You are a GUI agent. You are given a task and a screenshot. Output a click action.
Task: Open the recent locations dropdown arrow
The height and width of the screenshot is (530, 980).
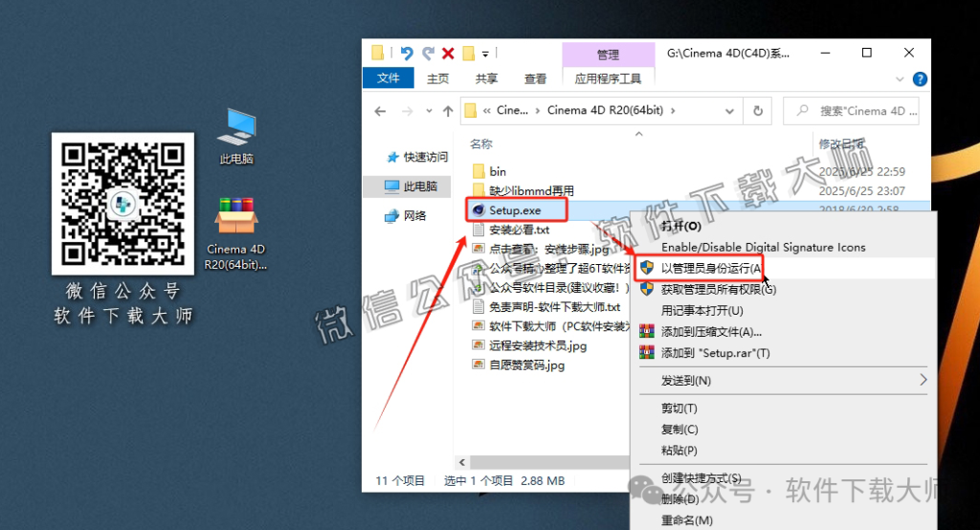(429, 111)
